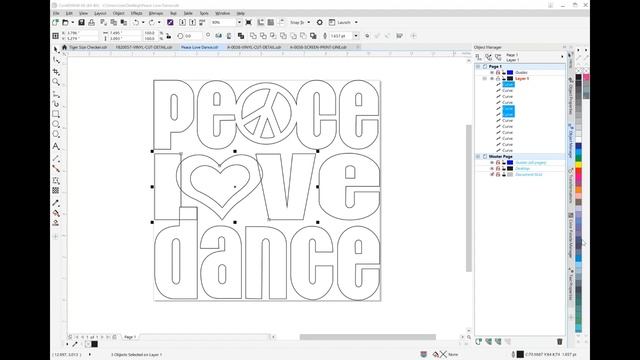Toggle visibility of Guides (all pages)
Image resolution: width=640 pixels, height=360 pixels.
coord(492,162)
